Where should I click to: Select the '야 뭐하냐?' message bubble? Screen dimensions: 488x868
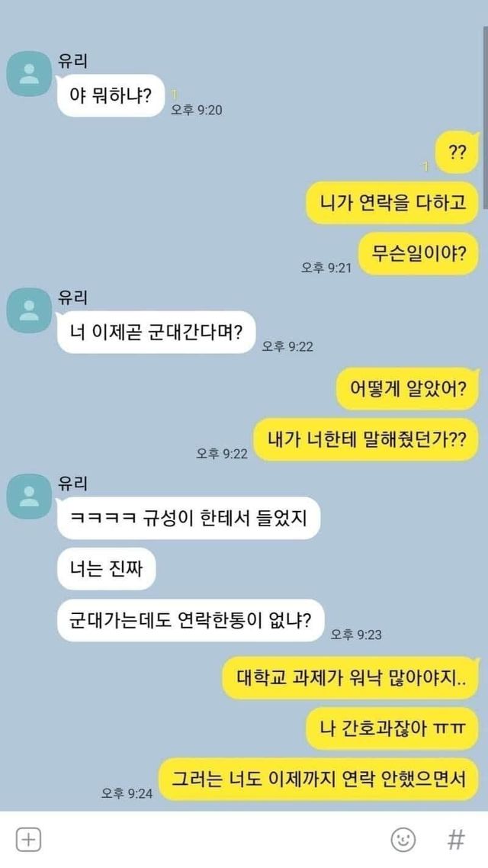(x=111, y=95)
